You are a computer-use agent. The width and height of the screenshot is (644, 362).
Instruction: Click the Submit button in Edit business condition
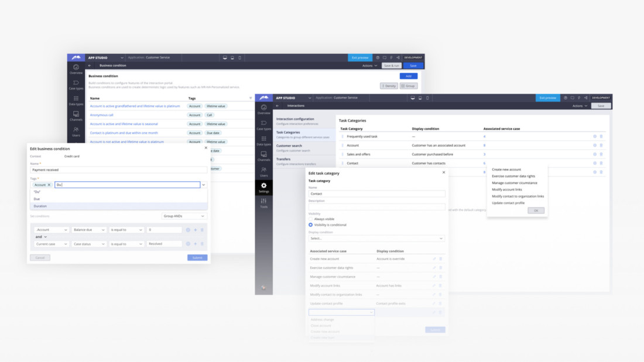tap(197, 257)
